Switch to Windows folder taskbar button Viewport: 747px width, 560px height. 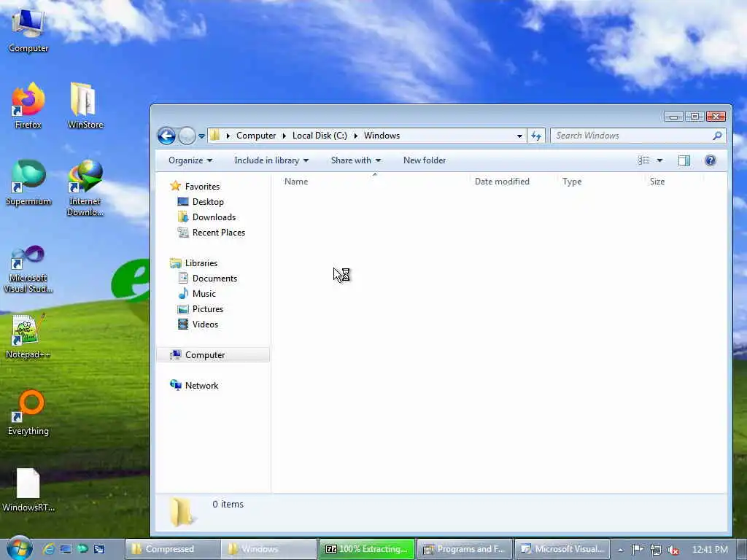coord(270,549)
